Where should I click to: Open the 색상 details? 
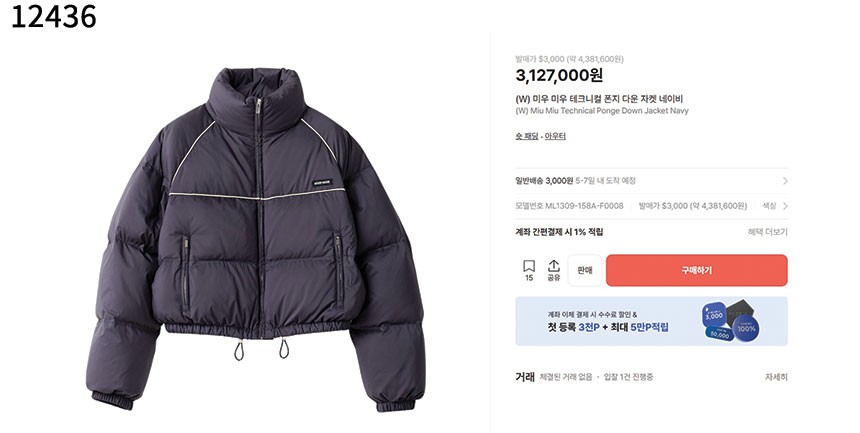770,206
